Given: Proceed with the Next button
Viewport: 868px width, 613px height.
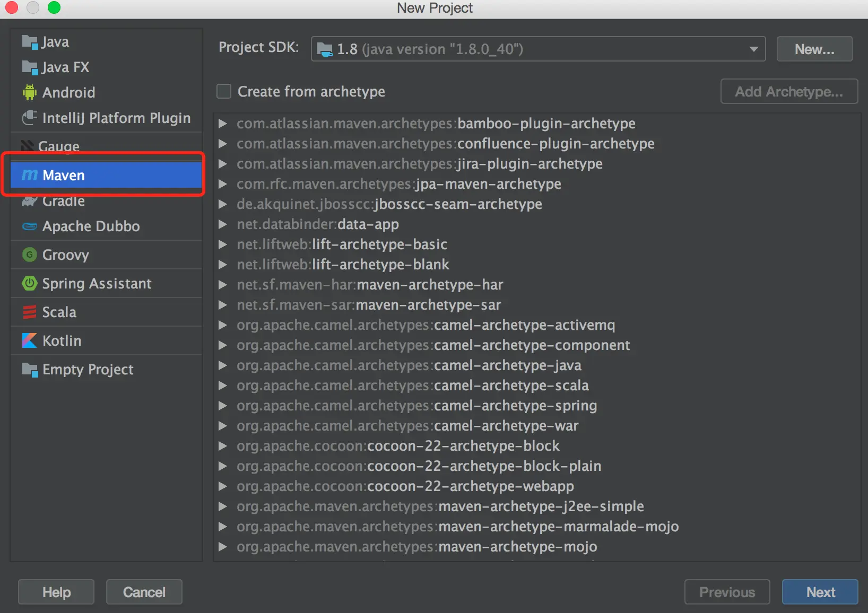Looking at the screenshot, I should pyautogui.click(x=820, y=592).
